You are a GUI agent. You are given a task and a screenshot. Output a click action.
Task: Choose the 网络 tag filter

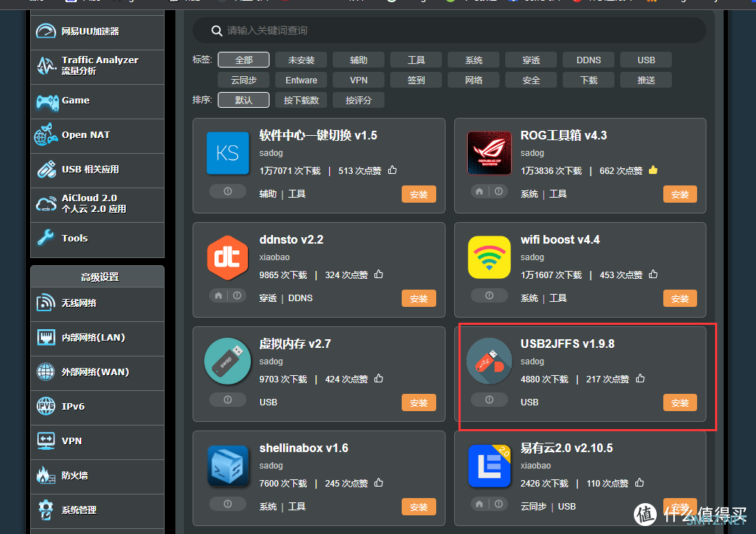pos(474,80)
